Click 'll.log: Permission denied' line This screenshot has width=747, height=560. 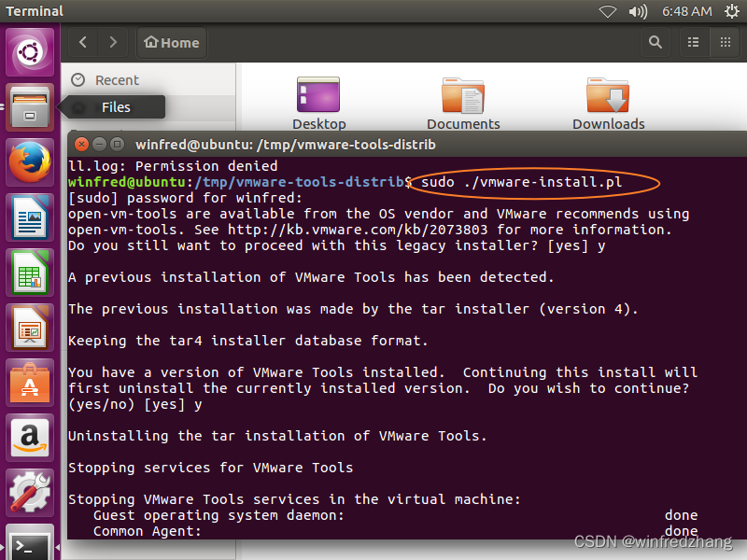point(173,166)
